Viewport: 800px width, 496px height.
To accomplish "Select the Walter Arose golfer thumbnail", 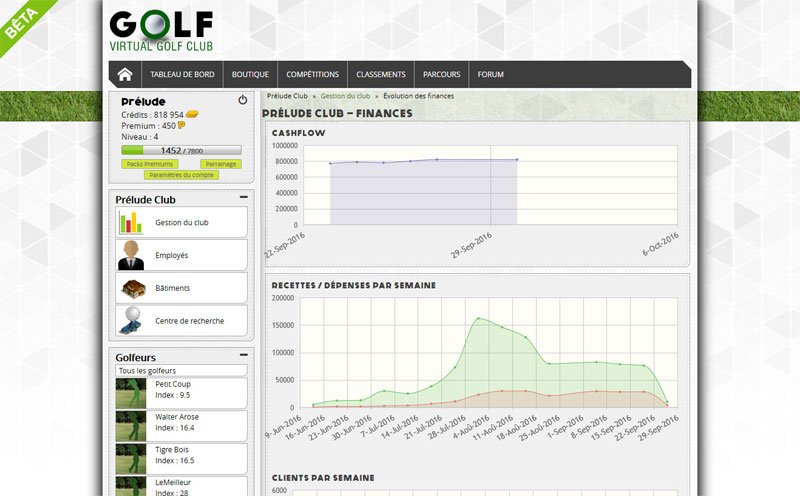I will pos(131,426).
